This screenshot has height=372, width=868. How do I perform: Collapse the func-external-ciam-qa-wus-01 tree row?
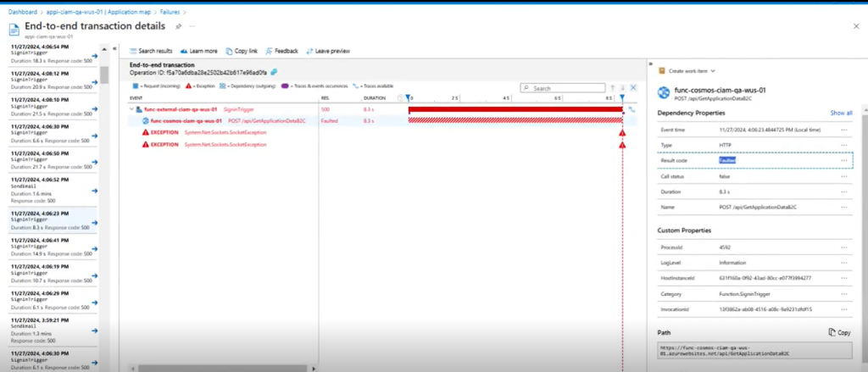[131, 109]
